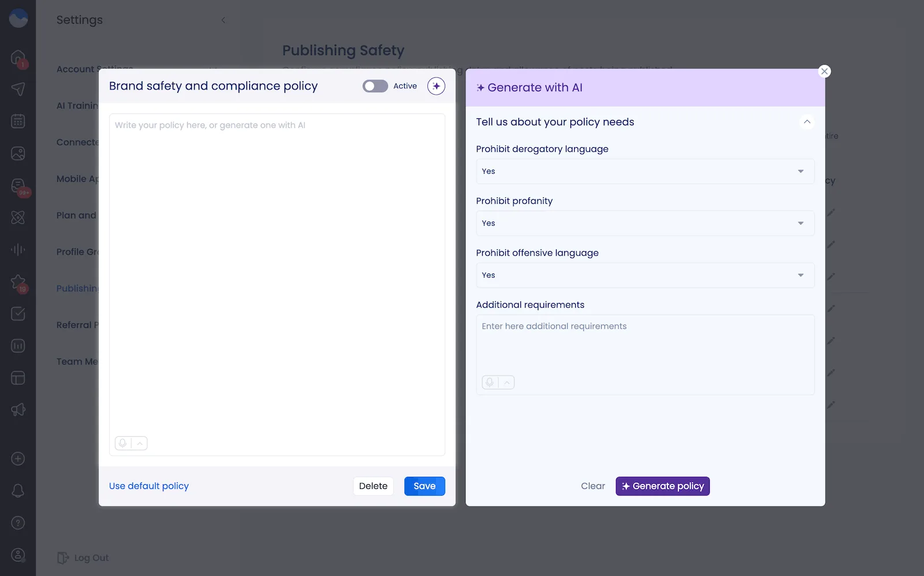Open notifications via the bell icon
The image size is (924, 576).
pos(18,490)
